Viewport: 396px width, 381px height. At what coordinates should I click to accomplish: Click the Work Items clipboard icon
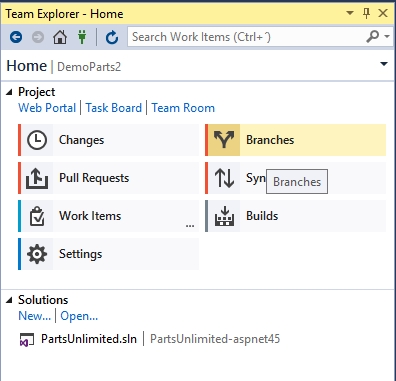[37, 216]
